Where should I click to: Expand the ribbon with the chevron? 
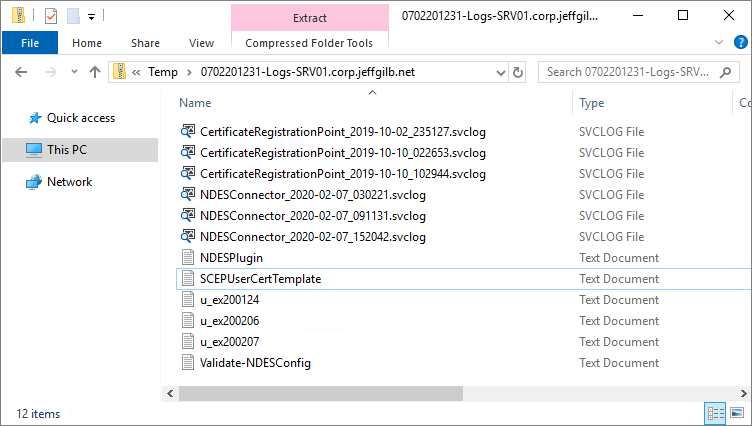718,42
